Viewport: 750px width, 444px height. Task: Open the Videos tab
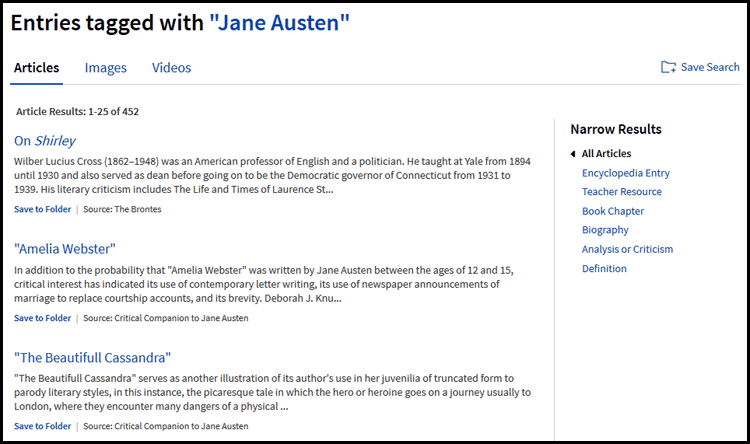click(171, 68)
